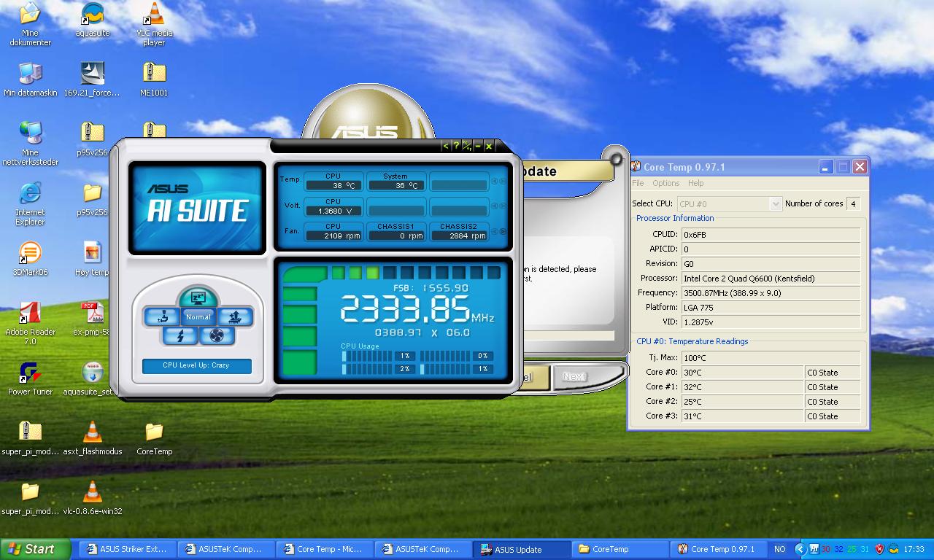
Task: Open the AI Gear down-clock mode icon
Action: pos(162,316)
